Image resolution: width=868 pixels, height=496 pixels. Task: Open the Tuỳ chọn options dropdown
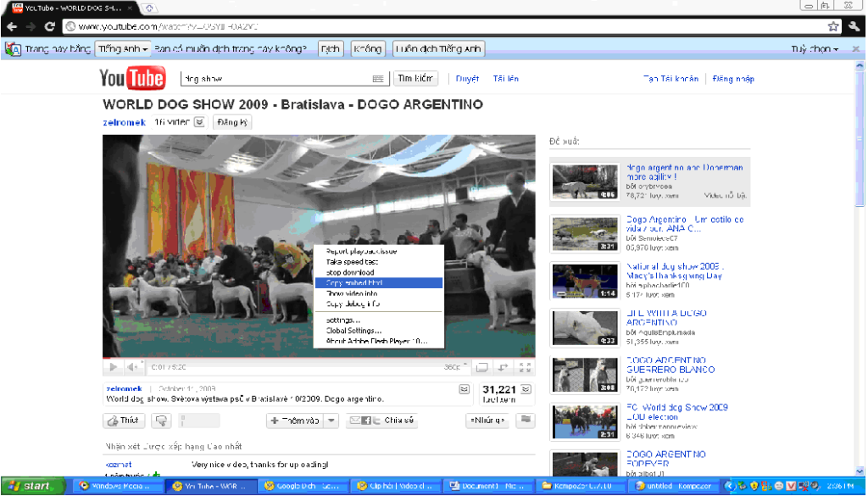point(815,49)
